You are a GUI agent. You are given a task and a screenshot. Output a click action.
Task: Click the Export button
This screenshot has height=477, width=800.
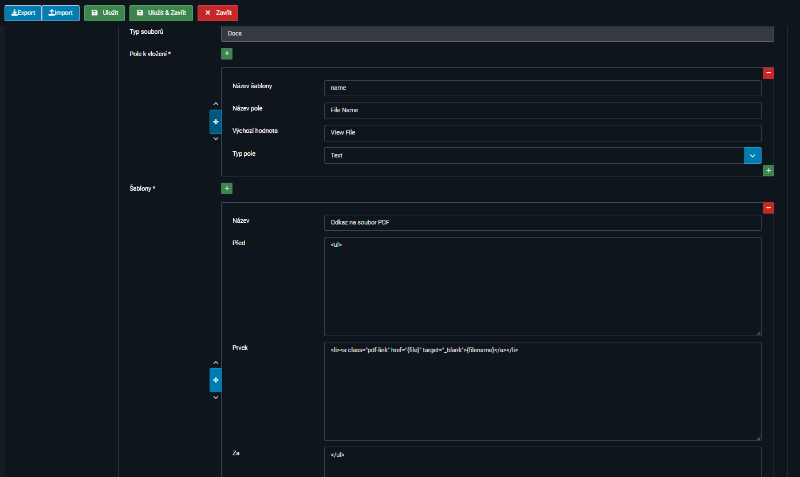(22, 13)
